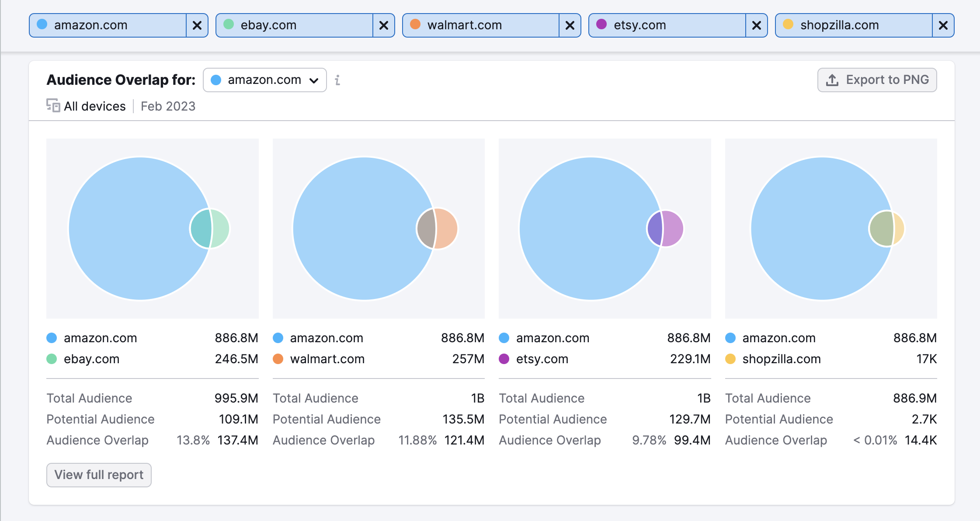
Task: Click the ebay.com Venn diagram icon
Action: (209, 227)
